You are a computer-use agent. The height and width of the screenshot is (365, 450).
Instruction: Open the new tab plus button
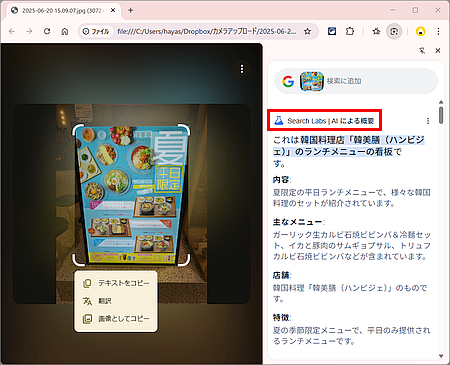point(131,10)
